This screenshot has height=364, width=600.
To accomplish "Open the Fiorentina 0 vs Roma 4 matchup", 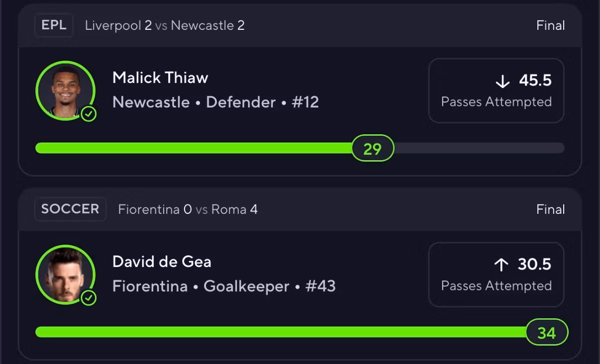I will click(188, 209).
